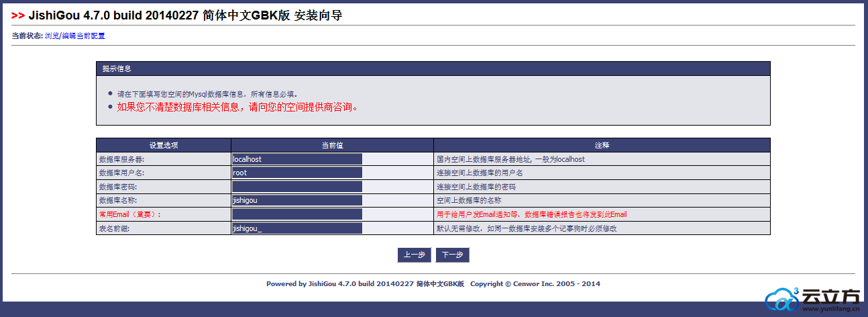Image resolution: width=868 pixels, height=317 pixels.
Task: Click the red hint about asking your hosting provider
Action: click(238, 106)
